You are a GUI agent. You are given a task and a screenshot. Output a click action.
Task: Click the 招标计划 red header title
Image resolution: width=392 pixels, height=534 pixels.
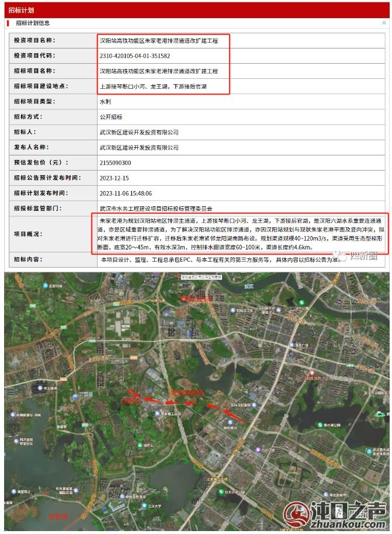point(21,10)
